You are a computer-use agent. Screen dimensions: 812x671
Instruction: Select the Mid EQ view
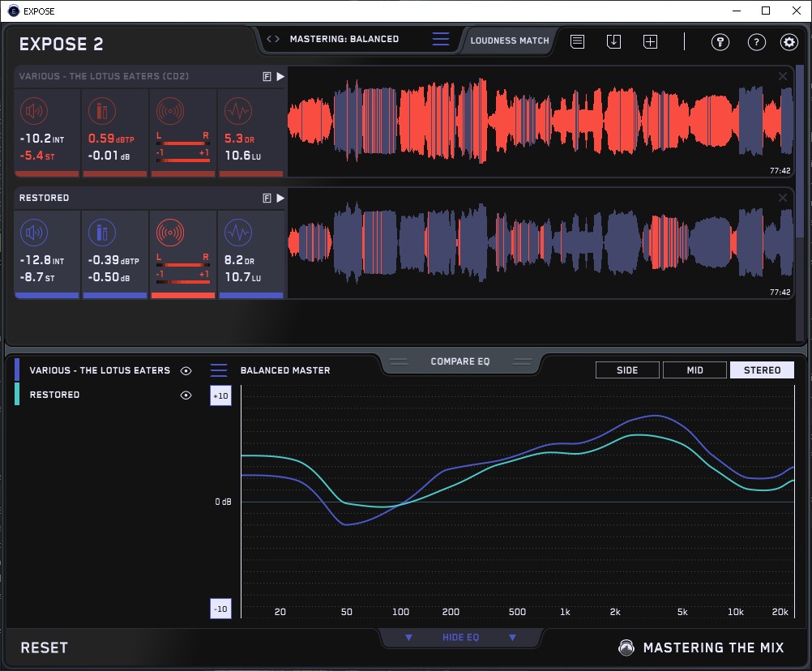(x=694, y=370)
